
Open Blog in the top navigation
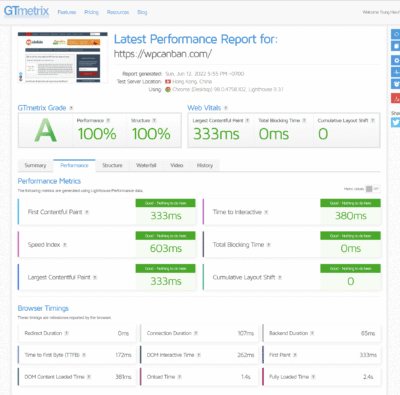142,12
